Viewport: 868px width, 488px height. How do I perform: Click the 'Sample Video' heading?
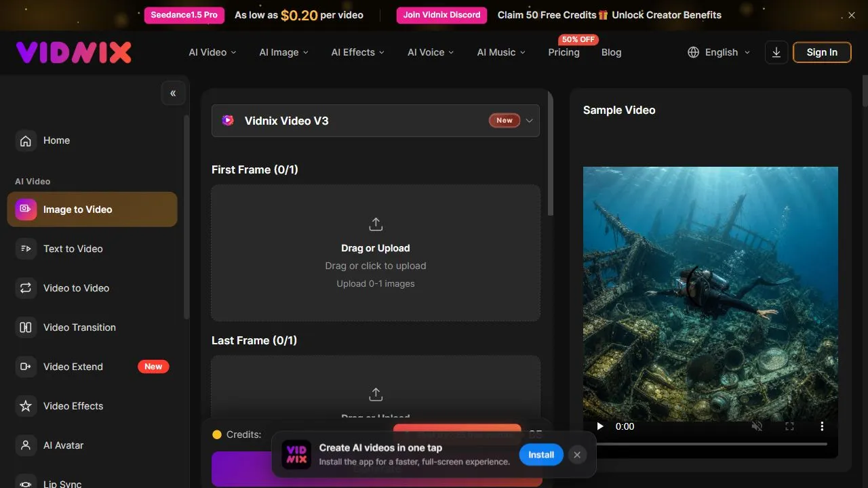pyautogui.click(x=619, y=110)
